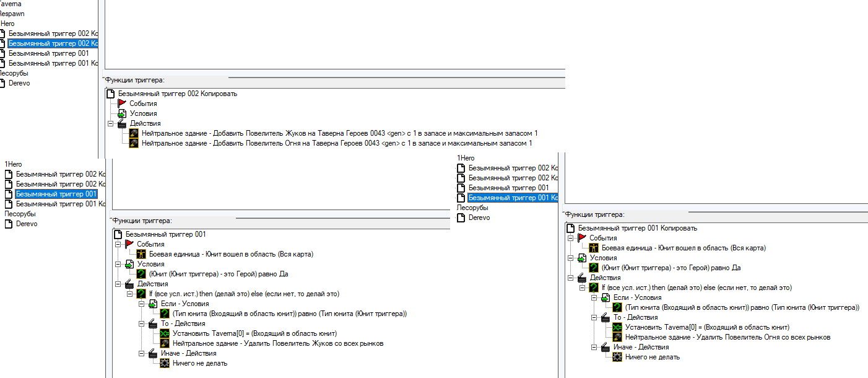Collapse Иначе - Действия node in Безымянный триггер 001
The height and width of the screenshot is (378, 868).
pyautogui.click(x=142, y=353)
